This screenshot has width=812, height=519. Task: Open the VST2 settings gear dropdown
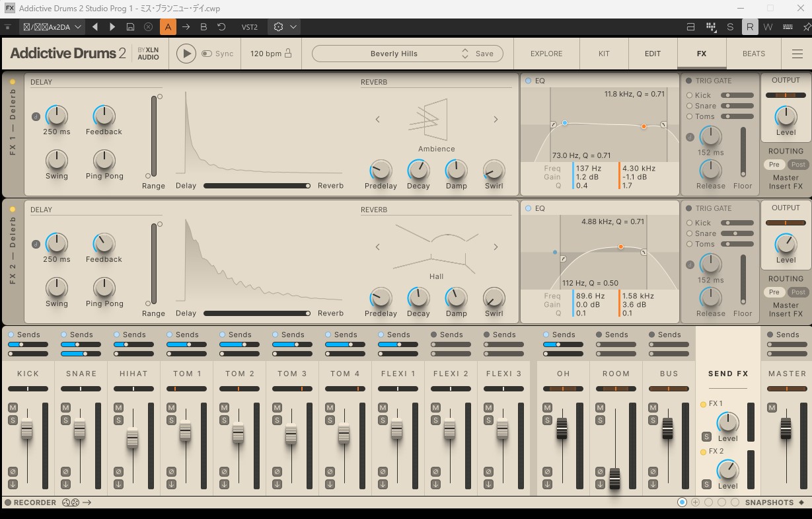click(x=285, y=27)
